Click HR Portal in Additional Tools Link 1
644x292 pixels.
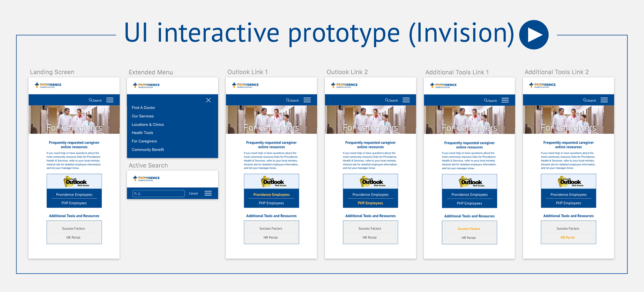click(469, 238)
